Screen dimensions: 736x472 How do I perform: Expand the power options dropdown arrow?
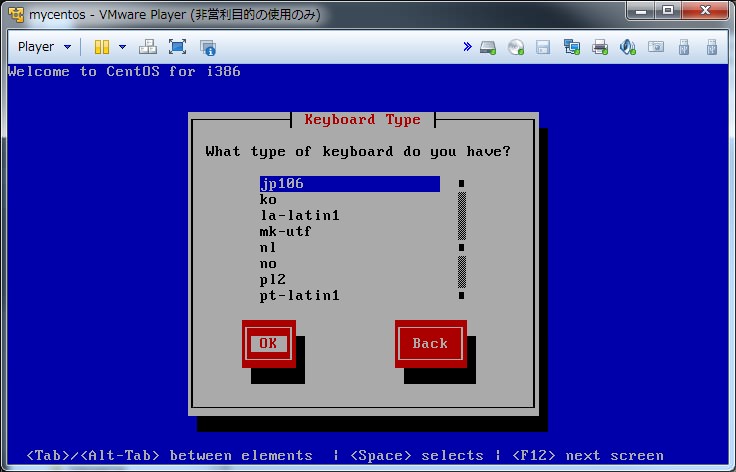click(x=122, y=47)
